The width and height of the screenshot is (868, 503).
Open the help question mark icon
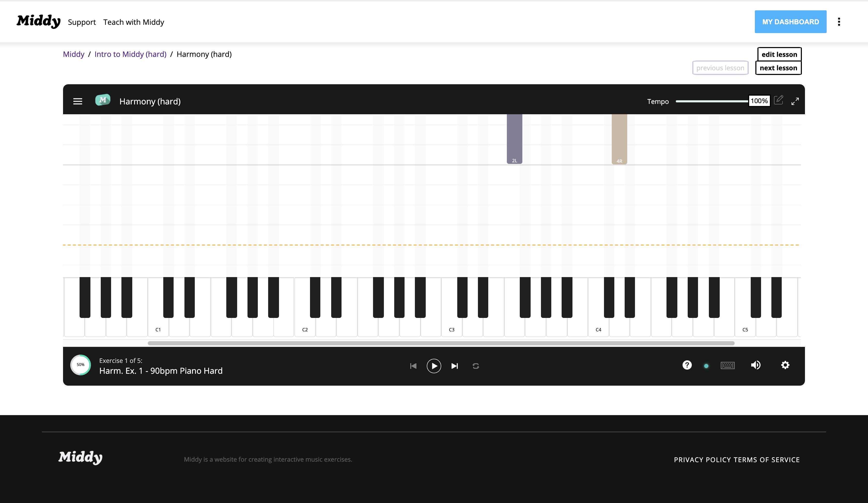tap(687, 365)
